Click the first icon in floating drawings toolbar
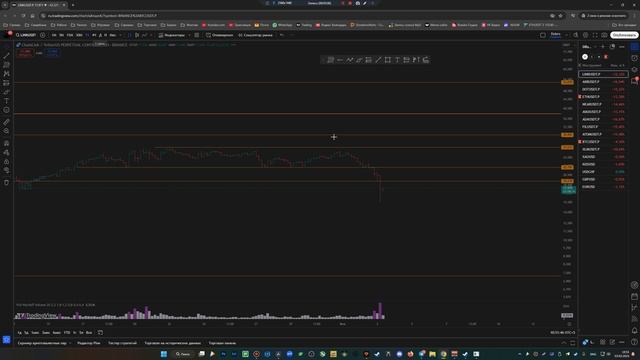The height and width of the screenshot is (360, 640). (x=331, y=60)
